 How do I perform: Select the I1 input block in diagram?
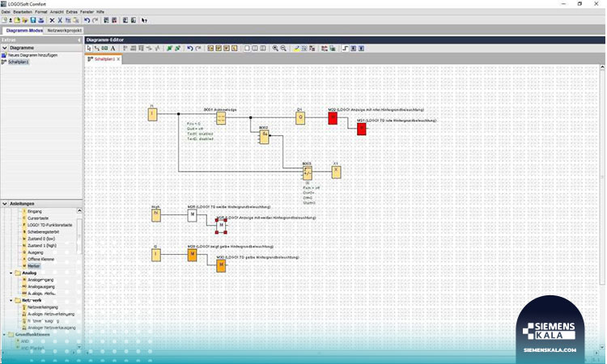pyautogui.click(x=152, y=114)
